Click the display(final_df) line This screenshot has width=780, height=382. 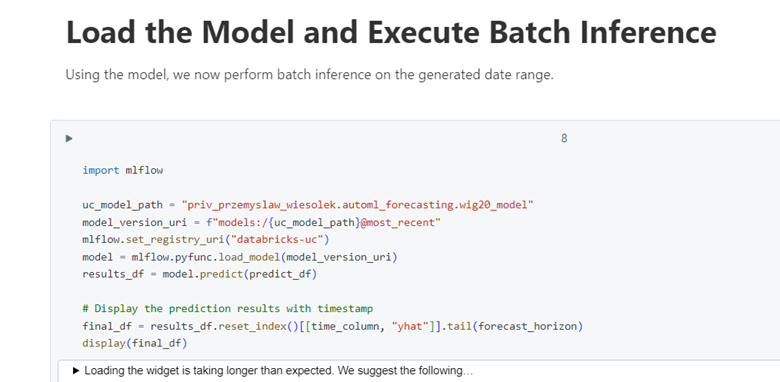tap(135, 344)
